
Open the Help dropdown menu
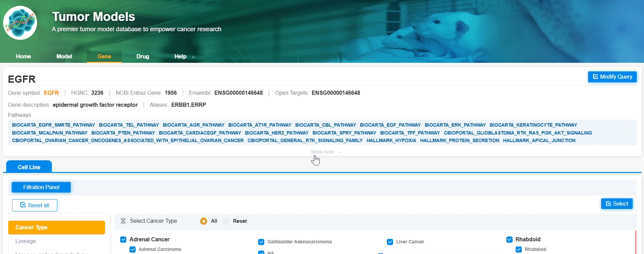184,57
